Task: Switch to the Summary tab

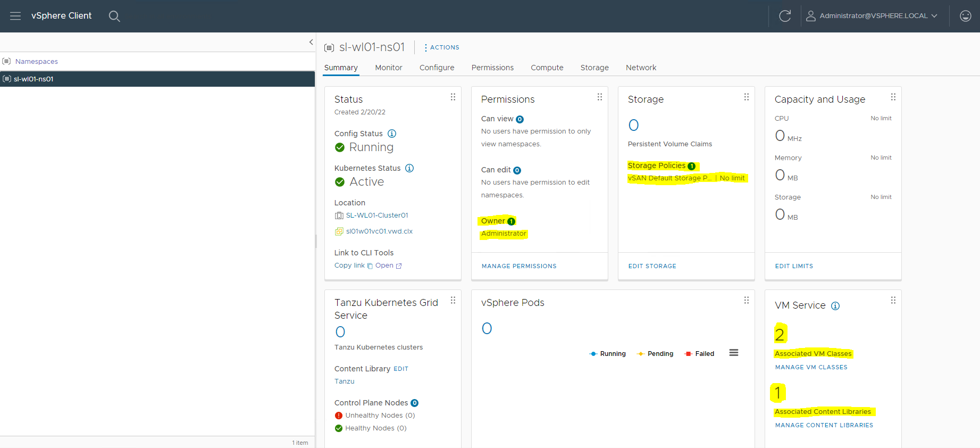Action: (x=341, y=68)
